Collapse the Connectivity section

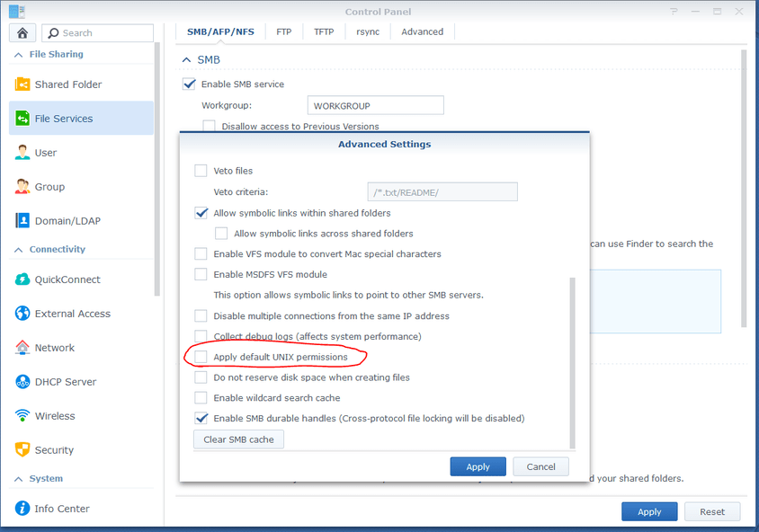pyautogui.click(x=18, y=250)
